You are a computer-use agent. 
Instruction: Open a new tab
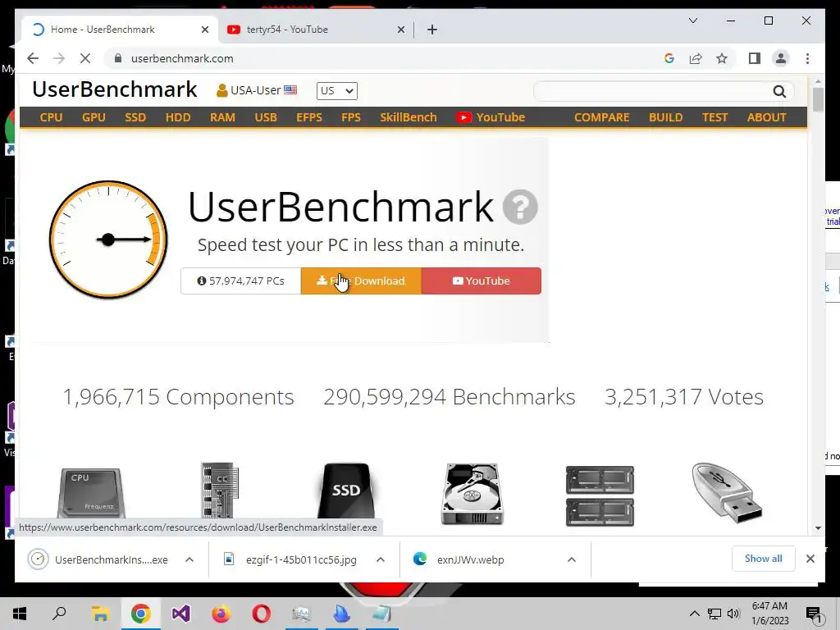pos(432,30)
